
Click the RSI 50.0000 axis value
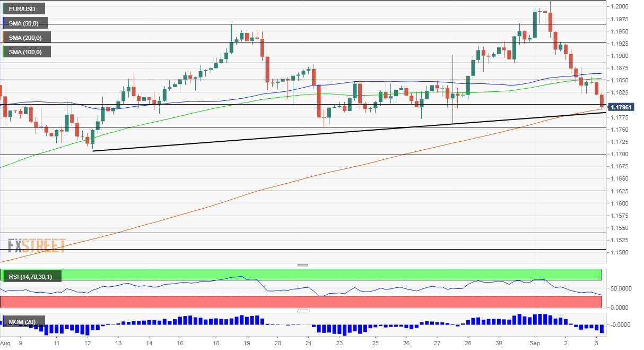click(x=621, y=288)
